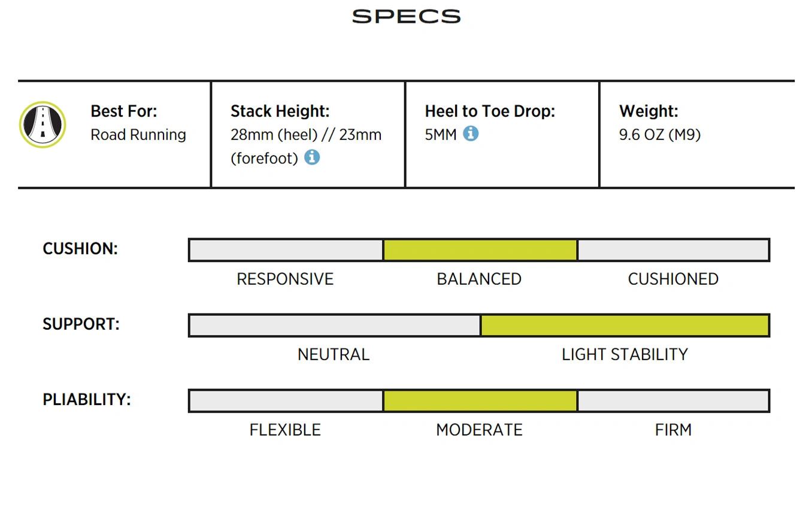The image size is (812, 508).
Task: Click the 5MM drop value
Action: tap(441, 135)
